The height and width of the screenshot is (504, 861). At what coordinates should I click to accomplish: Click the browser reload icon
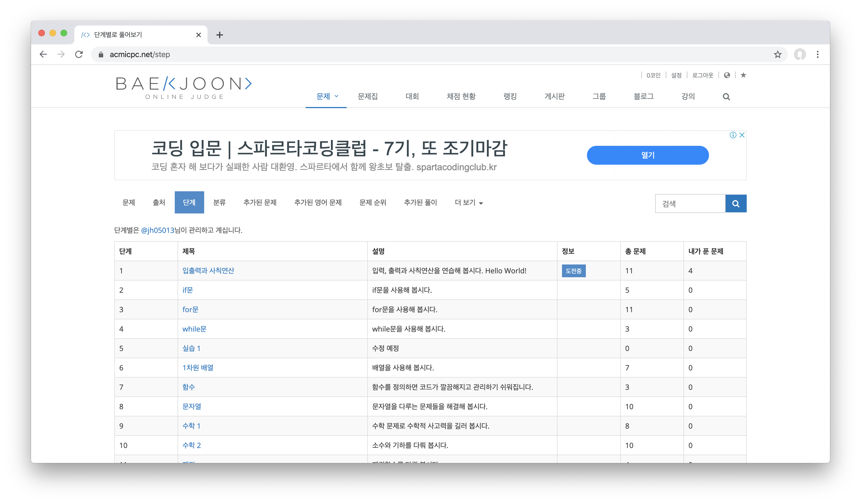tap(79, 55)
